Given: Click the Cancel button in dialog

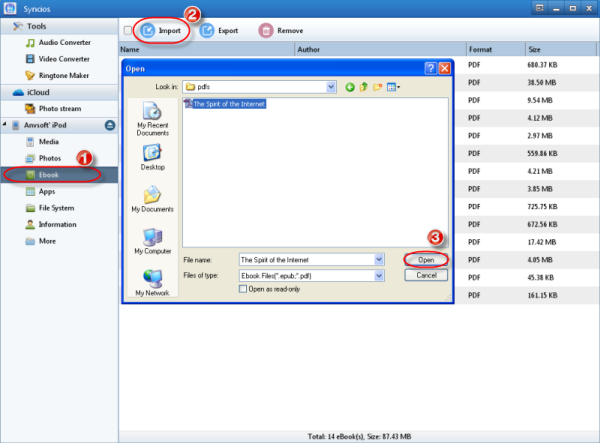Looking at the screenshot, I should [426, 275].
